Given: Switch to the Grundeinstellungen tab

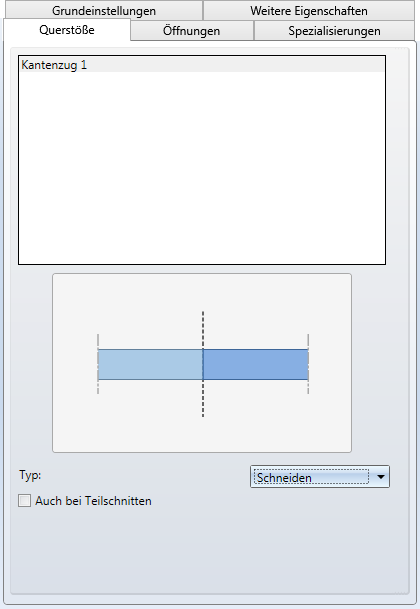Looking at the screenshot, I should click(x=104, y=10).
